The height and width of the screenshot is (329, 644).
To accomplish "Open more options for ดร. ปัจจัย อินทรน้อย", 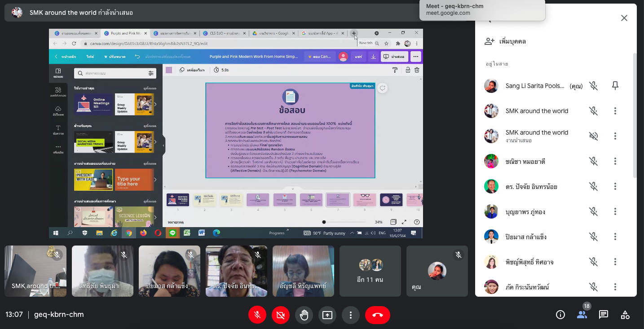I will [615, 186].
